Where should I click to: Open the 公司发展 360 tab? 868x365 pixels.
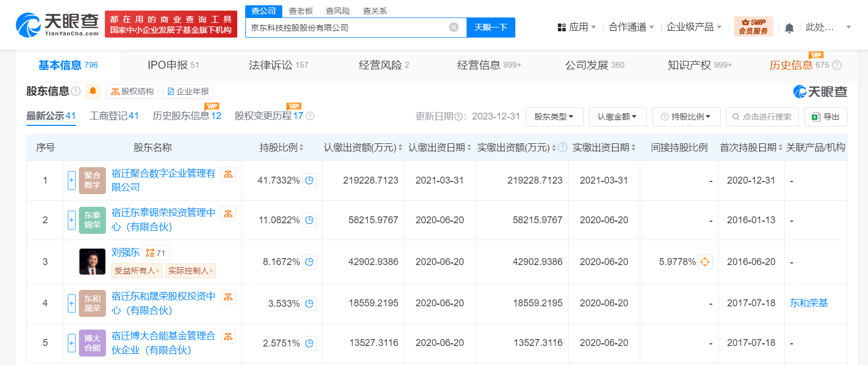[x=595, y=65]
